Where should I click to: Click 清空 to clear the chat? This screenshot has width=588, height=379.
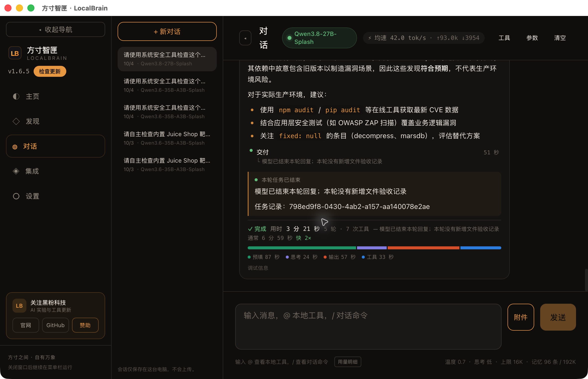point(560,38)
